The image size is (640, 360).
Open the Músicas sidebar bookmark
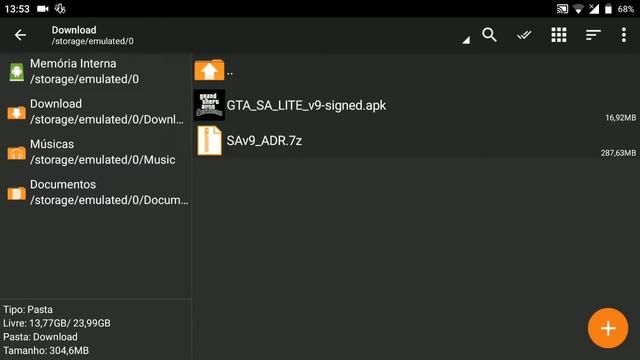(x=96, y=152)
